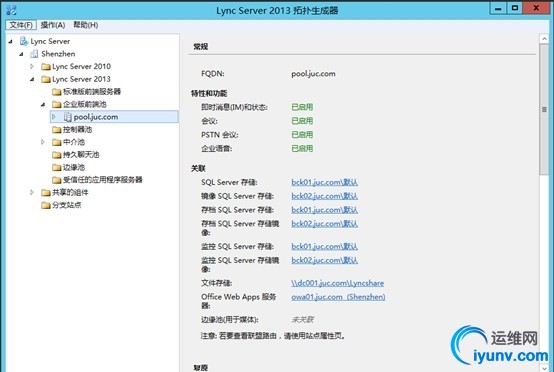The image size is (554, 372).
Task: Click the 受信任的应用程序服务器 folder icon
Action: point(57,180)
